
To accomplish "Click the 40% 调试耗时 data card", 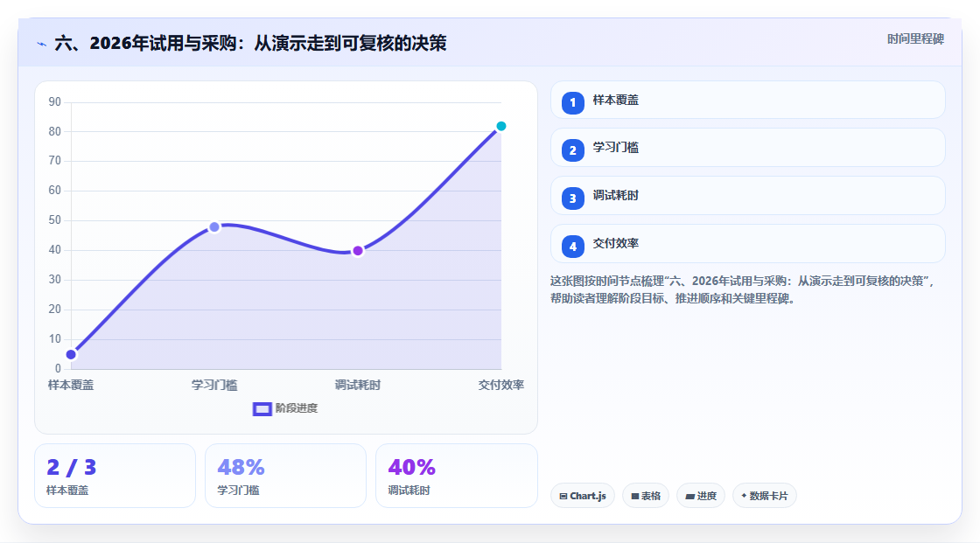I will tap(456, 476).
